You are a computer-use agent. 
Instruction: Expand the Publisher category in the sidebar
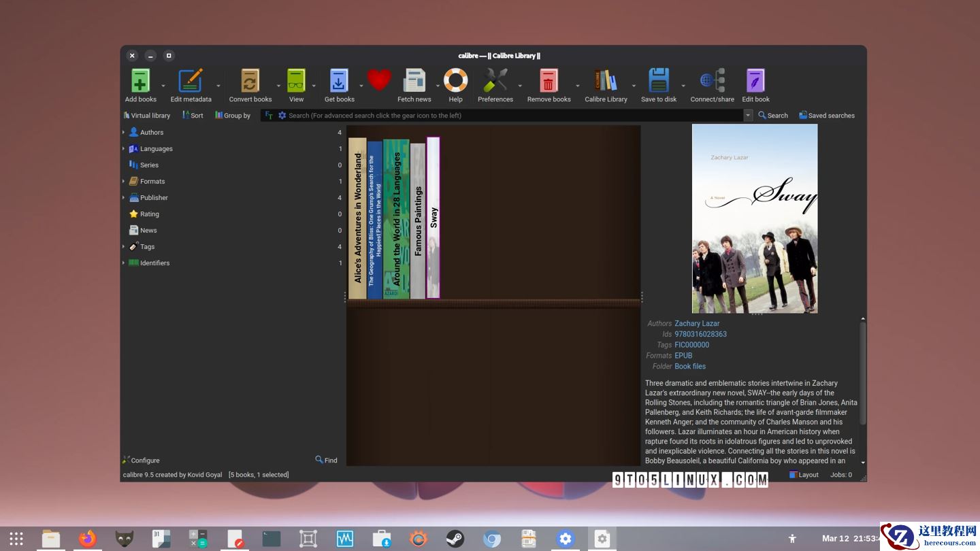coord(124,198)
